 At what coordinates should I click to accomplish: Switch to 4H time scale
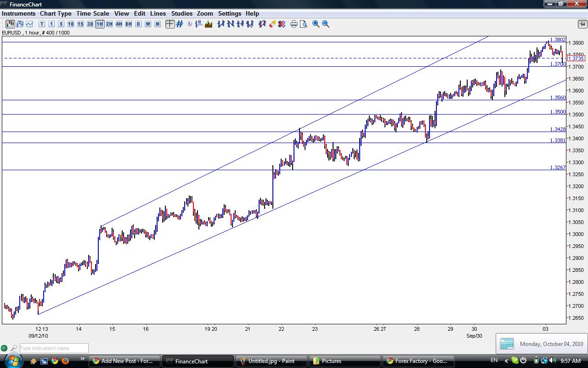click(119, 24)
